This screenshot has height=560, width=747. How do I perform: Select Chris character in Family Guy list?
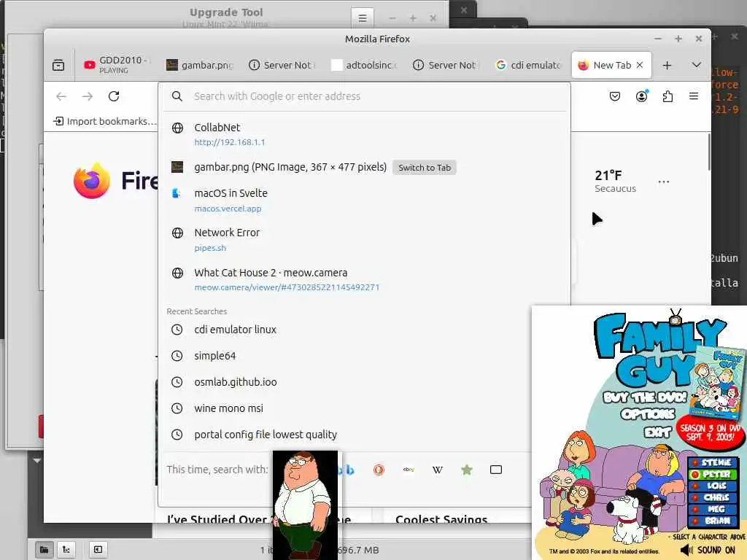tap(713, 497)
